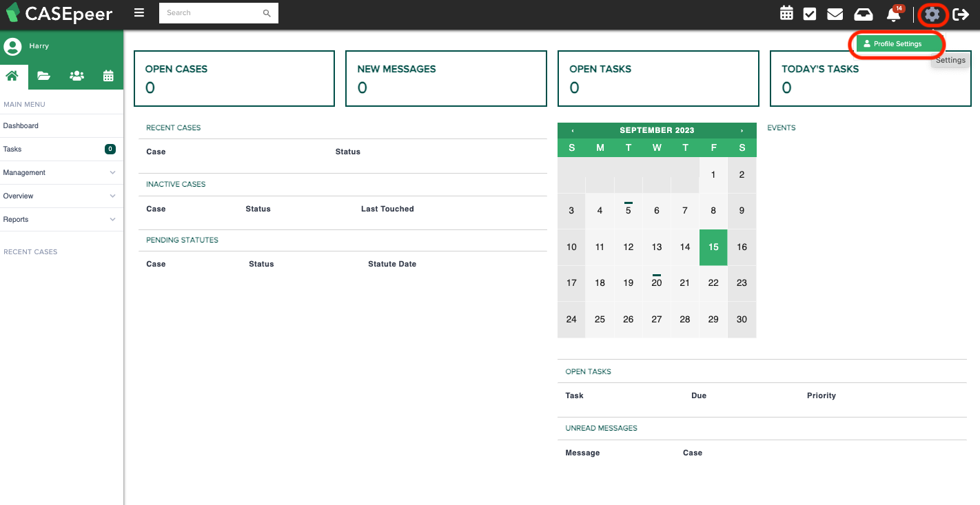Click the search magnifier icon
980x505 pixels.
click(x=267, y=13)
